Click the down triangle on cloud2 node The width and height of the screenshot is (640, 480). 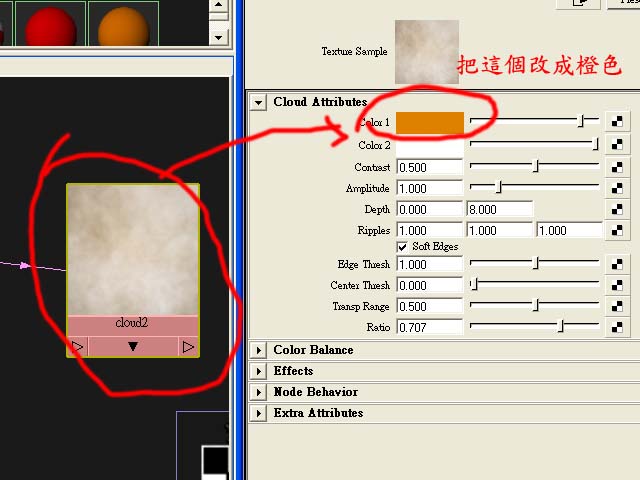coord(133,347)
